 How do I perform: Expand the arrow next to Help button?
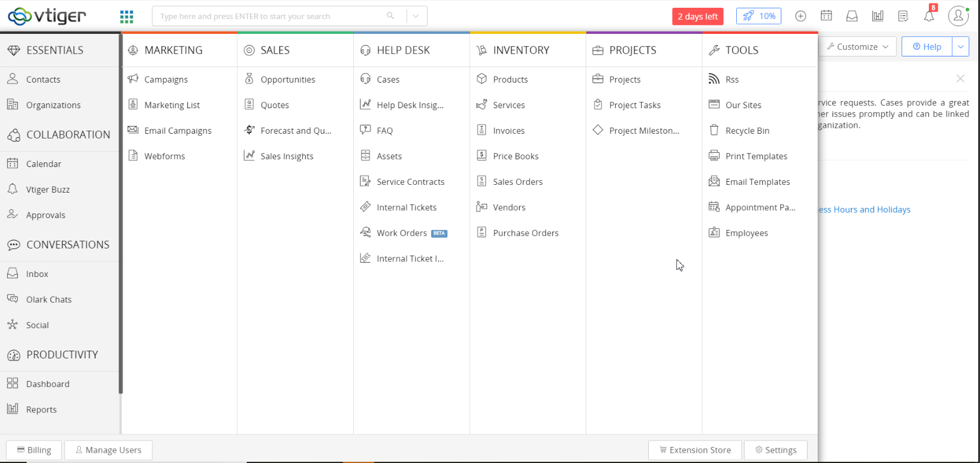tap(960, 46)
